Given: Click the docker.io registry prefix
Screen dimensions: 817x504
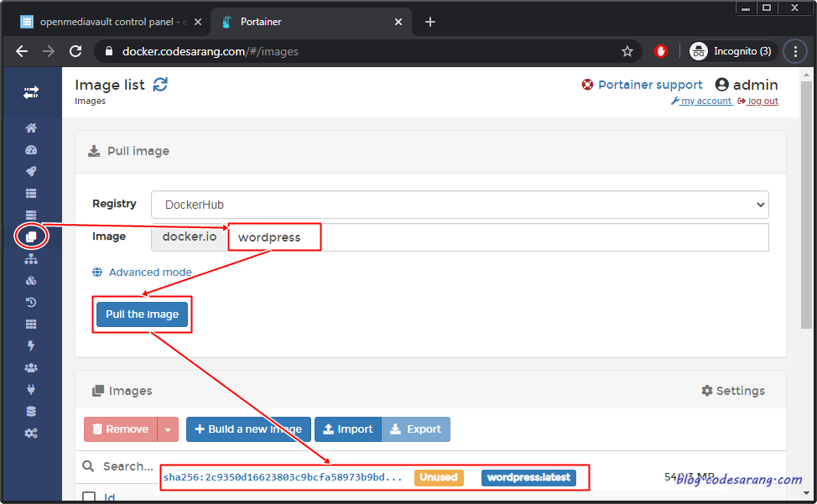Looking at the screenshot, I should pos(189,237).
